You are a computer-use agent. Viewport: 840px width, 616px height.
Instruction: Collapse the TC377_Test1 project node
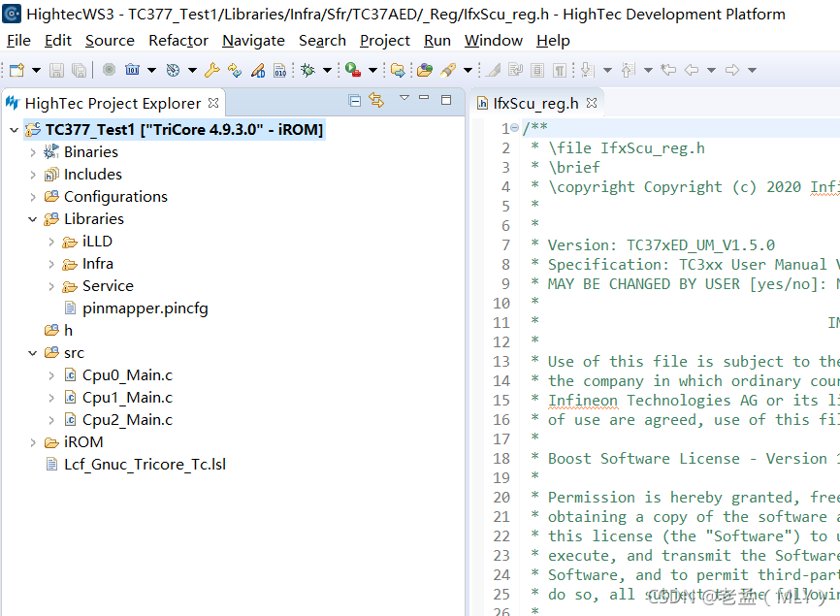click(14, 130)
